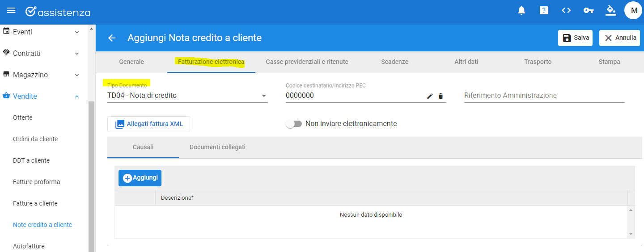Open the help question mark icon
The width and height of the screenshot is (644, 252).
click(544, 10)
